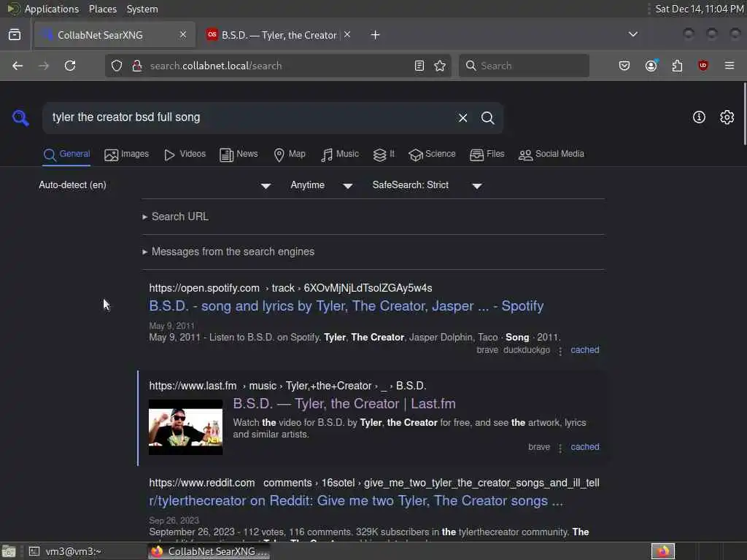This screenshot has height=560, width=747.
Task: Select the Files search category
Action: [487, 155]
